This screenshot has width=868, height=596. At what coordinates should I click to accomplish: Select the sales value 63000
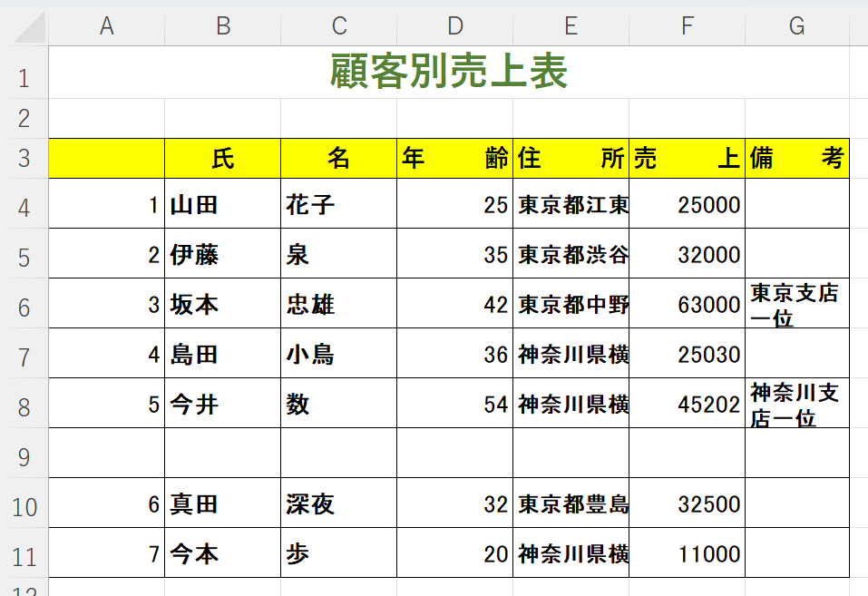tap(687, 304)
